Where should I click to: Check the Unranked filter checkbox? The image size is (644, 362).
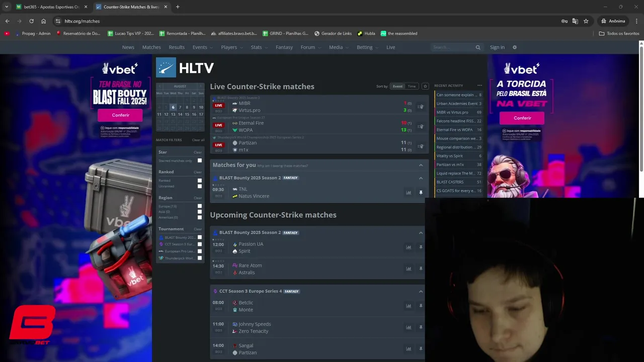tap(200, 186)
